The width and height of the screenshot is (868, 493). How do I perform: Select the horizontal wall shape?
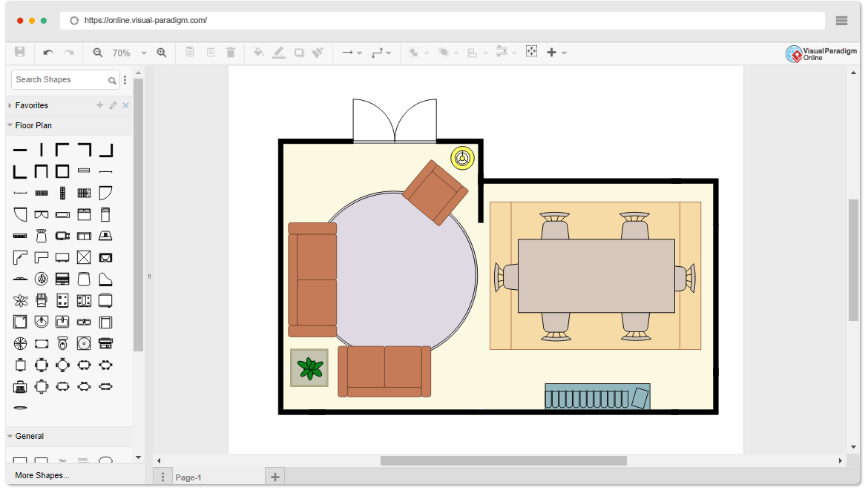point(20,150)
